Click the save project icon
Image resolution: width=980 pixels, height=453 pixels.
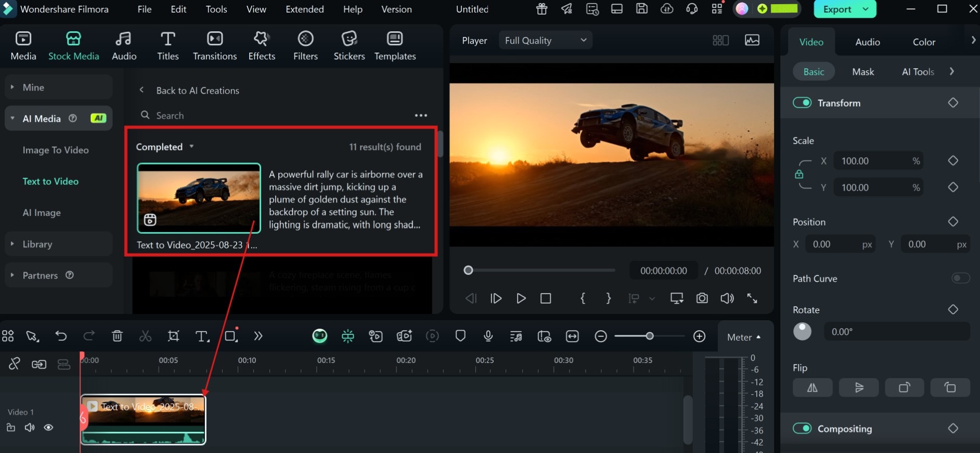pos(642,9)
